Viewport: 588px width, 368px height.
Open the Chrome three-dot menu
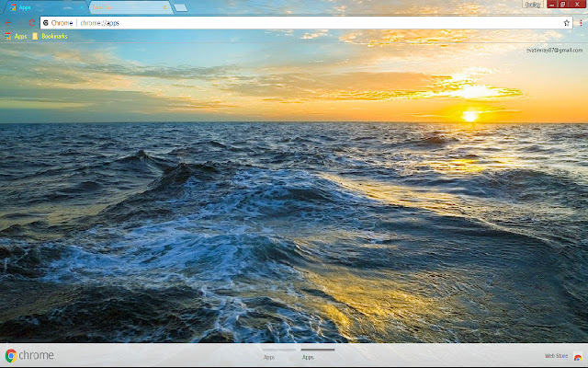click(581, 23)
